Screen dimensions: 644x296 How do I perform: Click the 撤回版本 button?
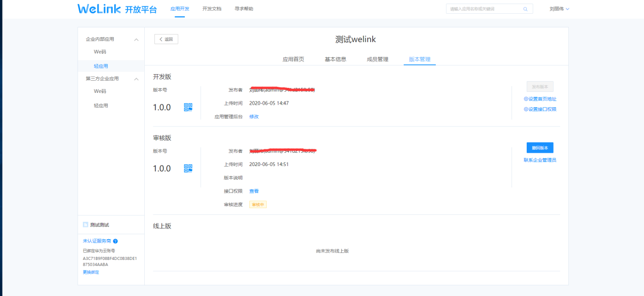point(540,148)
